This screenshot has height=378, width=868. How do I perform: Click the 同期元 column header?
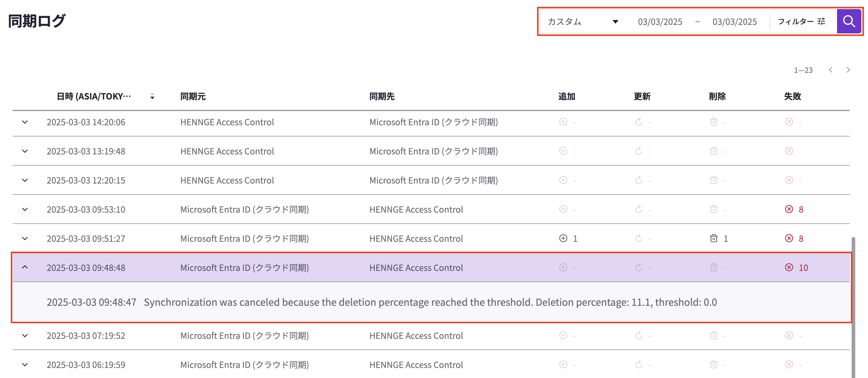coord(193,96)
